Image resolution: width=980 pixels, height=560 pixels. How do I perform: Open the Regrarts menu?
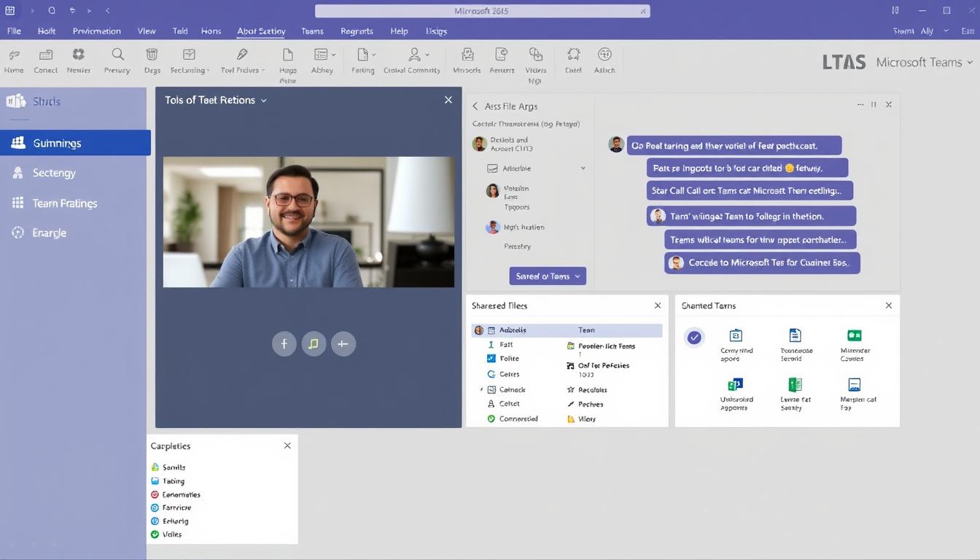(357, 31)
